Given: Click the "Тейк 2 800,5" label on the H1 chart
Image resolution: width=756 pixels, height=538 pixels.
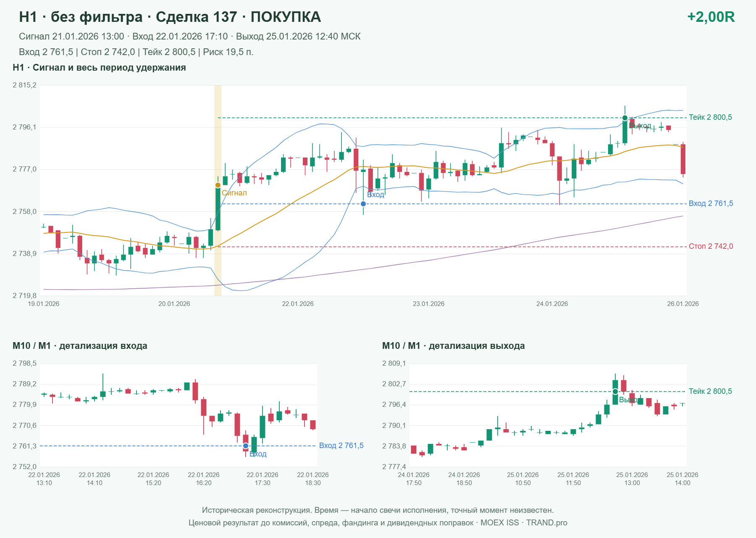Looking at the screenshot, I should click(x=710, y=117).
